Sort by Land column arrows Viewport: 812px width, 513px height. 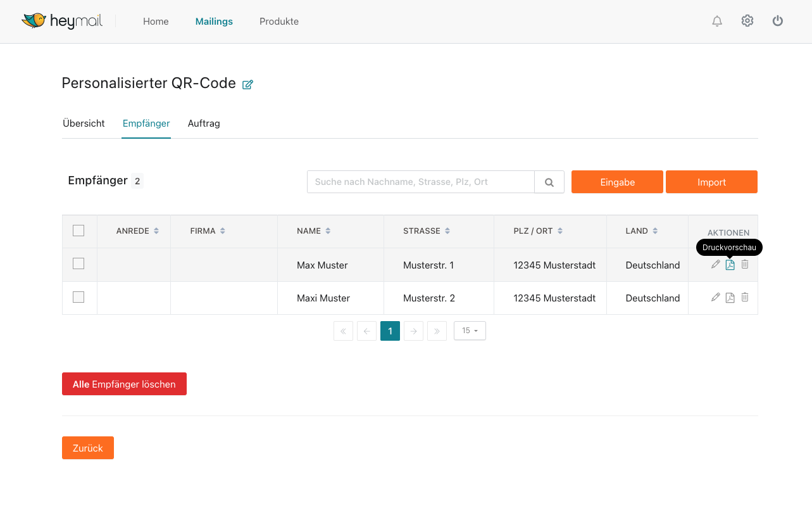(x=655, y=231)
